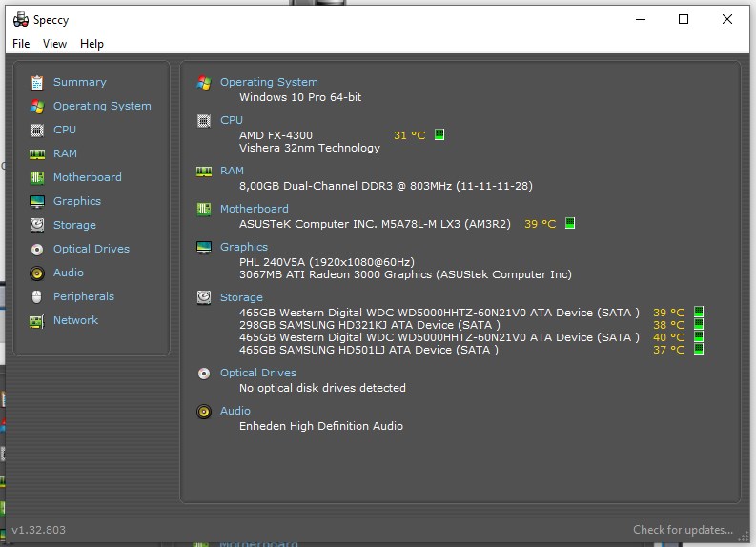This screenshot has height=547, width=756.
Task: Click the PHL 240V5A monitor line
Action: tap(327, 262)
